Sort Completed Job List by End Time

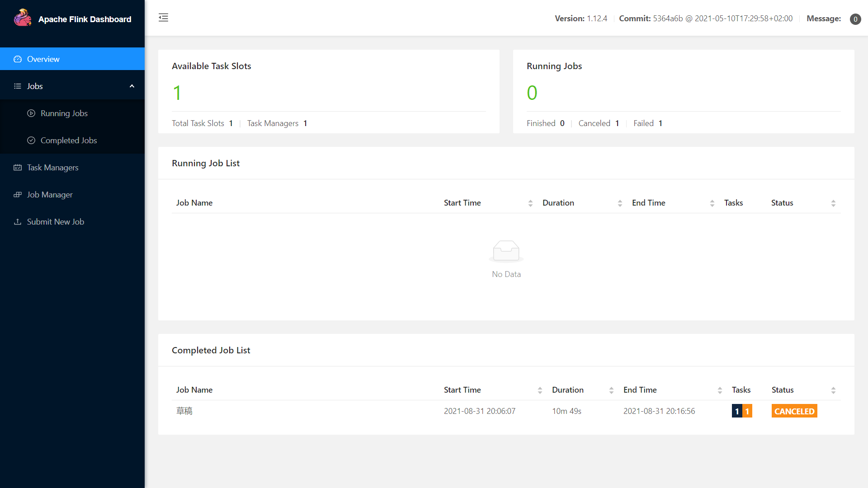coord(720,390)
